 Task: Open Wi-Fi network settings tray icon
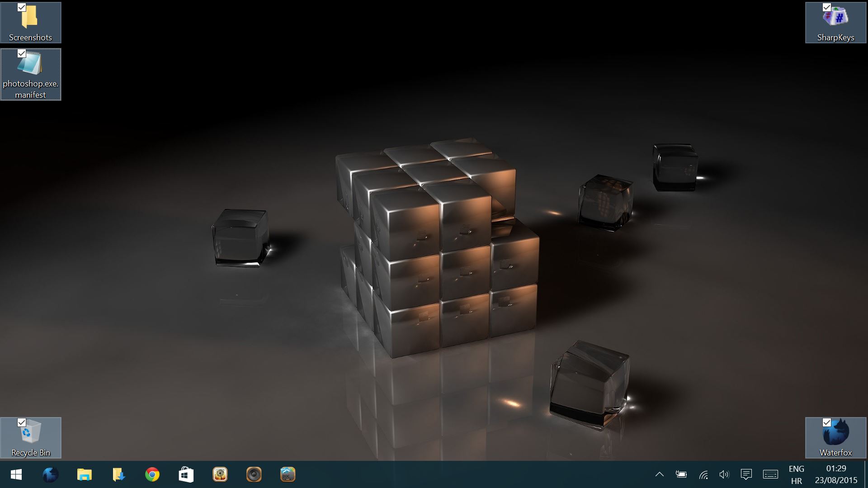(x=703, y=474)
